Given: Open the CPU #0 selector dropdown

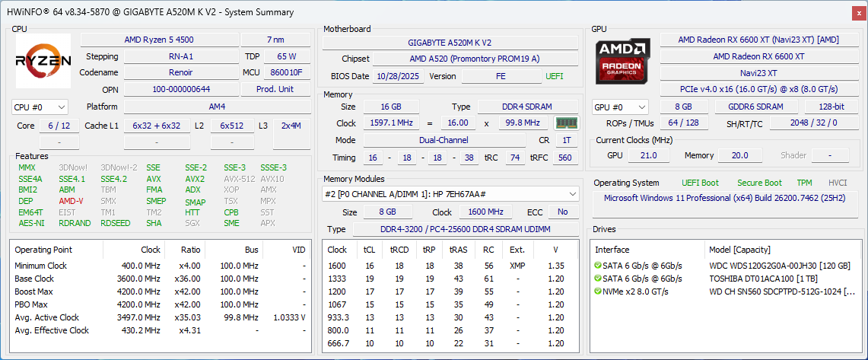Looking at the screenshot, I should [40, 107].
